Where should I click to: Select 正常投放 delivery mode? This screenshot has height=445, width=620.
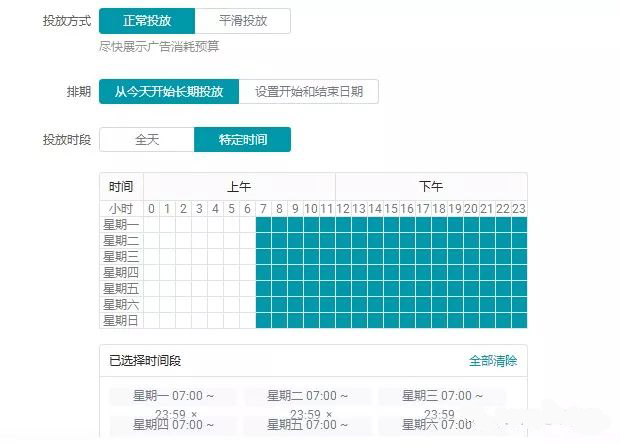coord(147,21)
